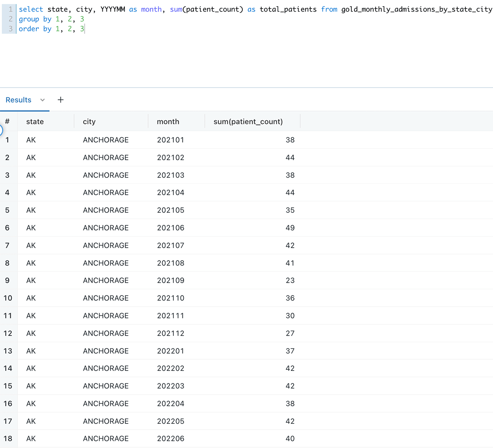Click line number 2 in the editor gutter
This screenshot has width=493, height=448.
tap(11, 19)
